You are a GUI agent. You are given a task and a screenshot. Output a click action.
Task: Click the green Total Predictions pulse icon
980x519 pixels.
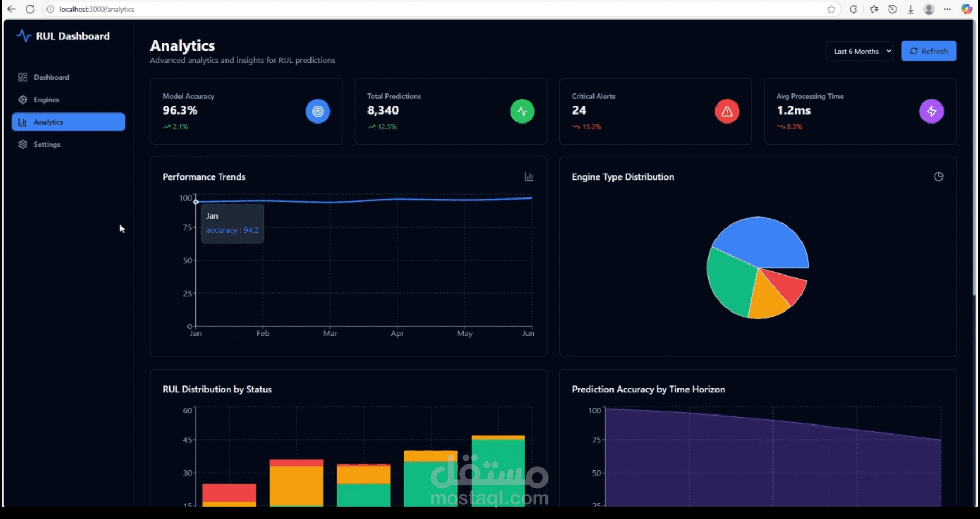pyautogui.click(x=522, y=111)
